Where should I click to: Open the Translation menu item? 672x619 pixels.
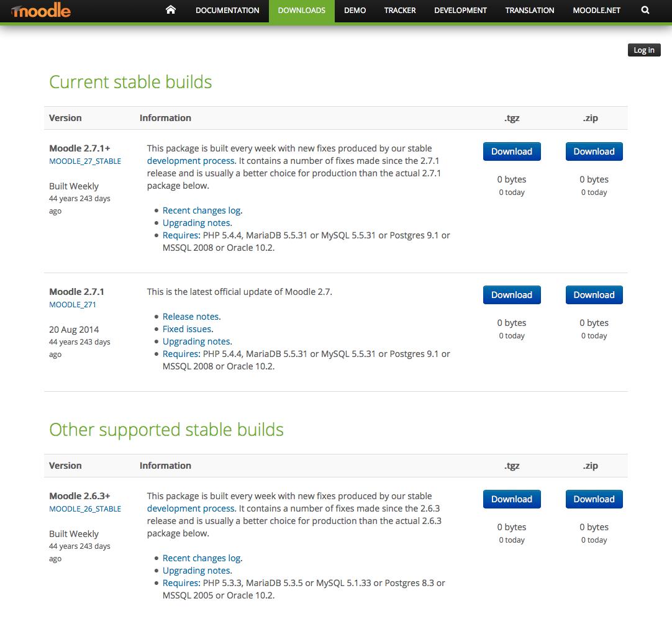coord(530,11)
